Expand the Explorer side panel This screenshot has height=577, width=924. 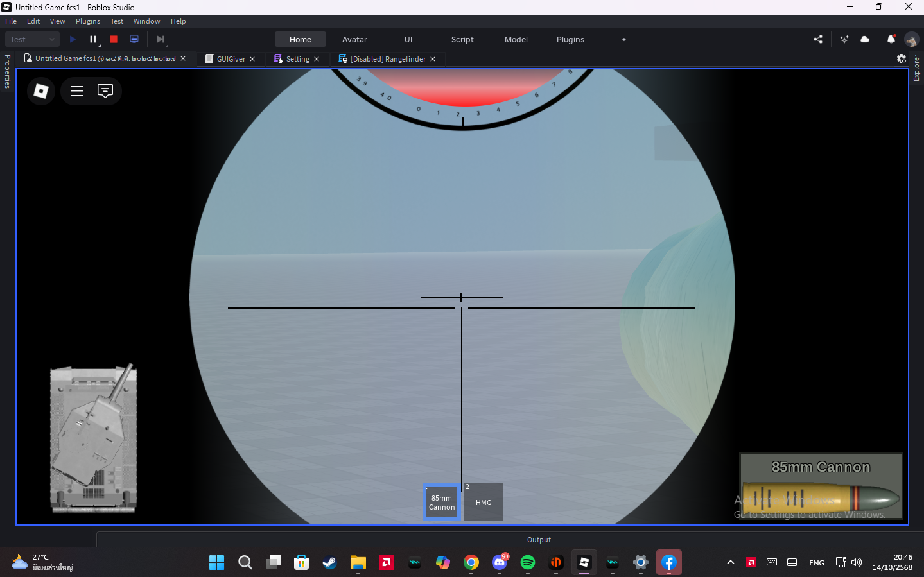916,68
